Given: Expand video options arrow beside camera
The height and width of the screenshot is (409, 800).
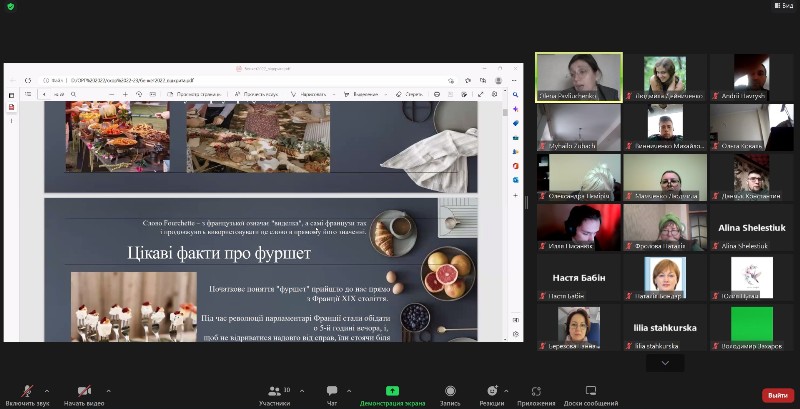Looking at the screenshot, I should tap(108, 390).
